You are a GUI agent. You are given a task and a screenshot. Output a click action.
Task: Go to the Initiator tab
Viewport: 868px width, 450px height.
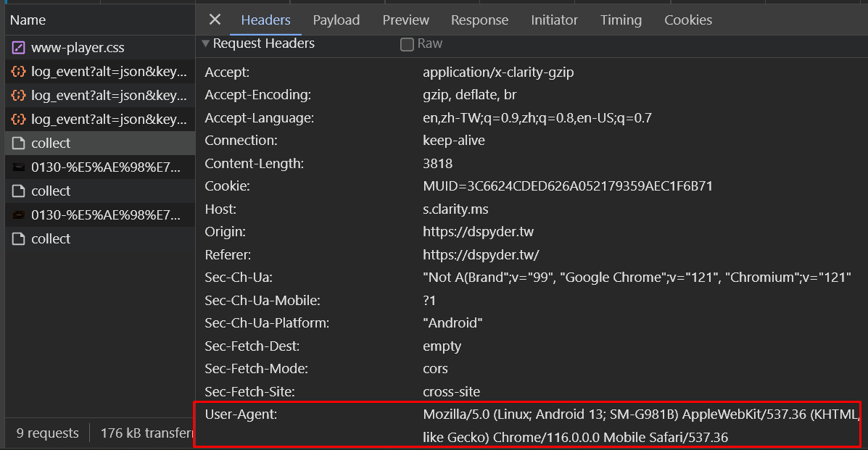tap(555, 20)
